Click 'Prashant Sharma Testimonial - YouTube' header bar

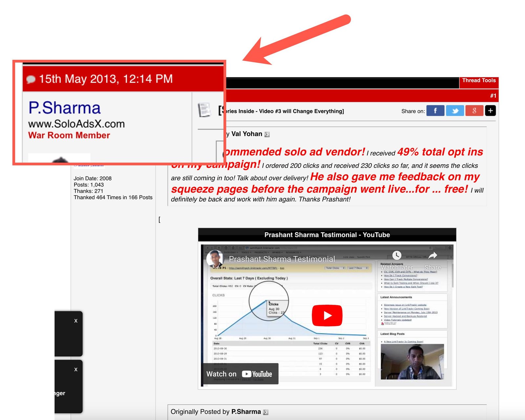[327, 235]
